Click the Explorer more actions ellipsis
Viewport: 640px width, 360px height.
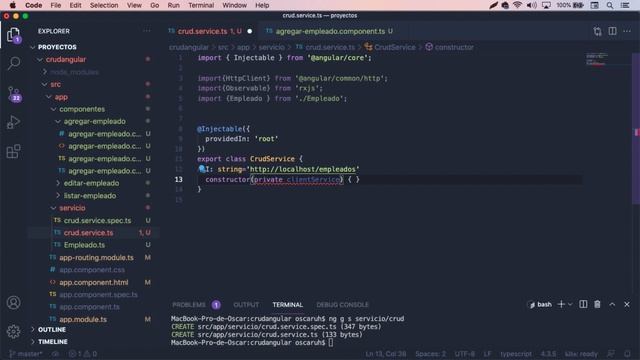[x=147, y=31]
